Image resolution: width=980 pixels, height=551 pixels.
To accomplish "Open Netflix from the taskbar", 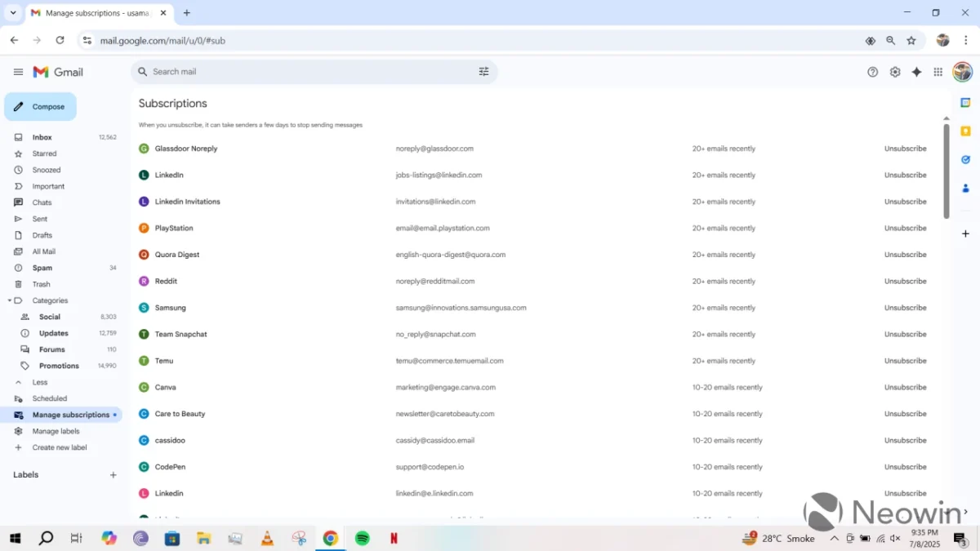I will [394, 538].
